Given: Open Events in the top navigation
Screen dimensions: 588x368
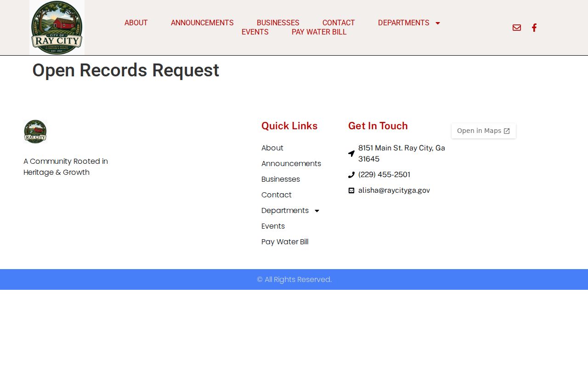Looking at the screenshot, I should [x=255, y=32].
